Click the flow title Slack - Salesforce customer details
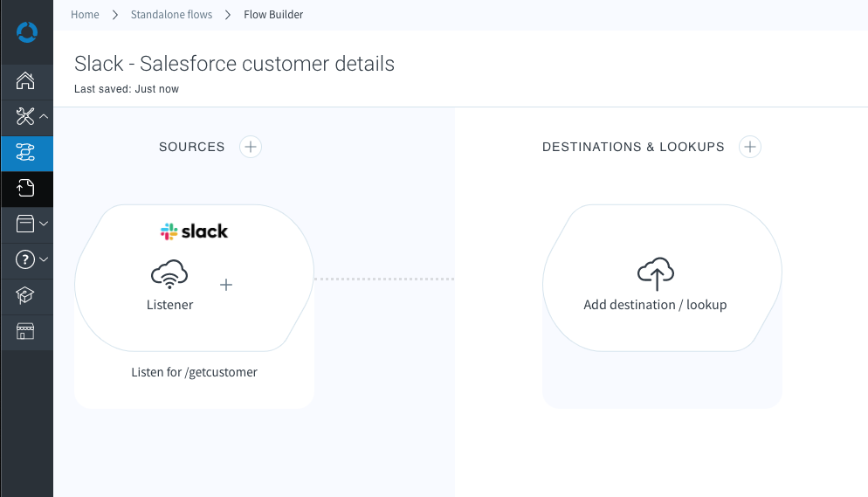This screenshot has width=868, height=497. click(234, 64)
